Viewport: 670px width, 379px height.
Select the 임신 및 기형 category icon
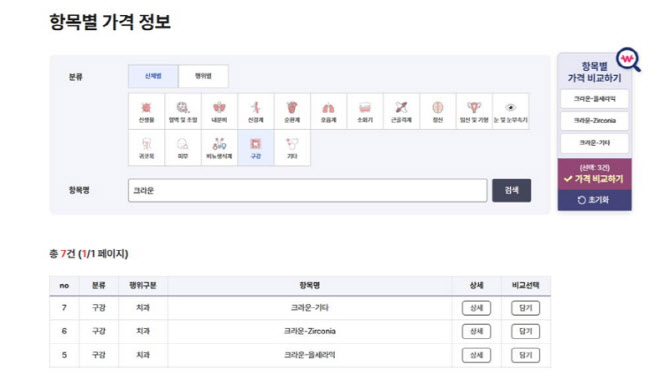(x=474, y=112)
